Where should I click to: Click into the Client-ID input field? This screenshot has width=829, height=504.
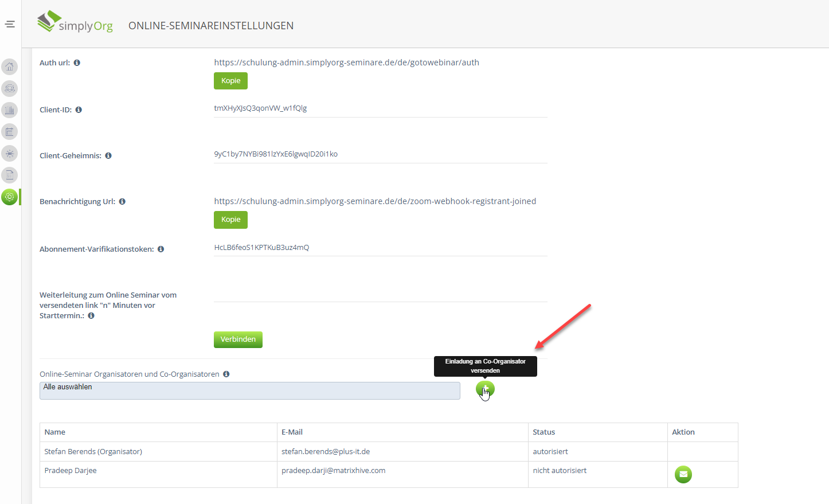click(x=380, y=108)
